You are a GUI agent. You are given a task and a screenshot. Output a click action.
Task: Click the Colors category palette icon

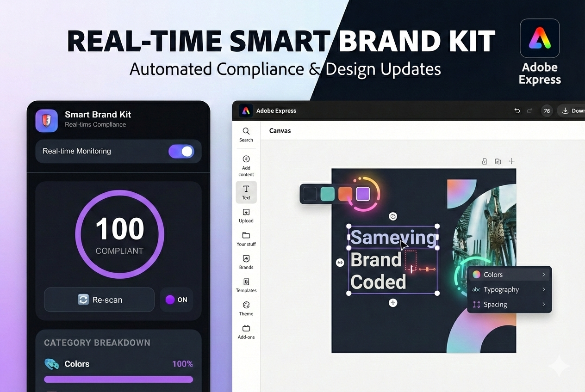point(51,364)
